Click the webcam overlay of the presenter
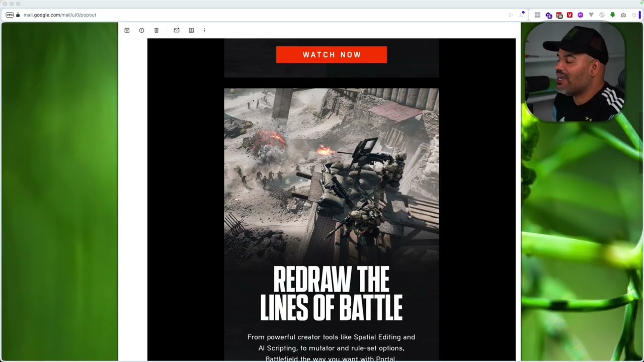Viewport: 644px width, 362px height. point(574,72)
